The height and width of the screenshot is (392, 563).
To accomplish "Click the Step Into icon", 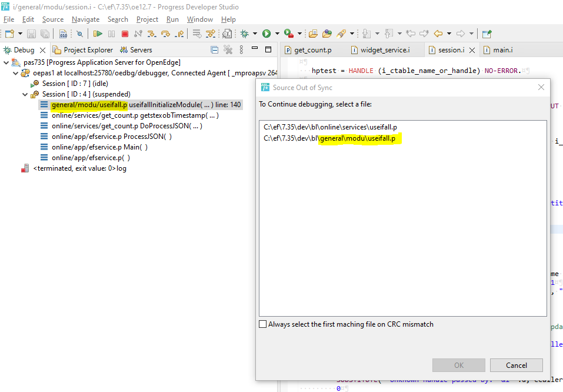I will point(152,34).
